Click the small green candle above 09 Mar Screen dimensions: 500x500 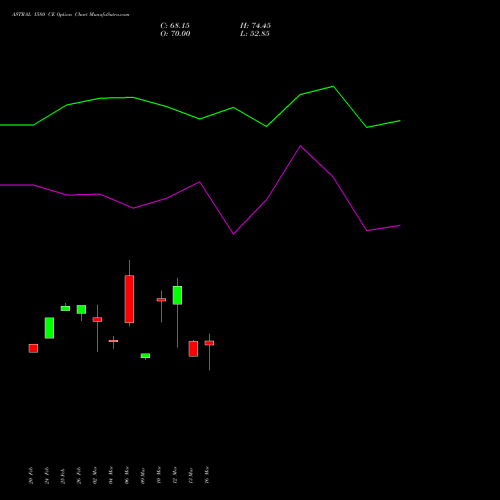(145, 356)
